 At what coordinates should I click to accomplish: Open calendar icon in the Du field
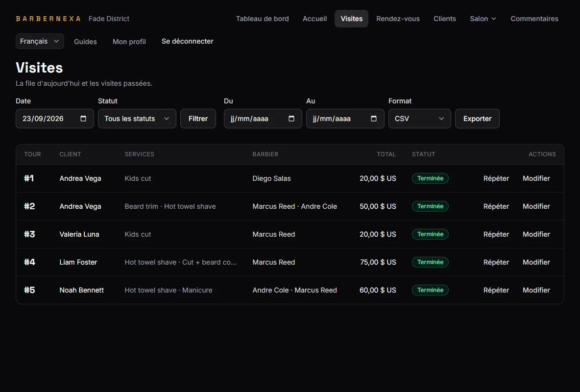(291, 119)
